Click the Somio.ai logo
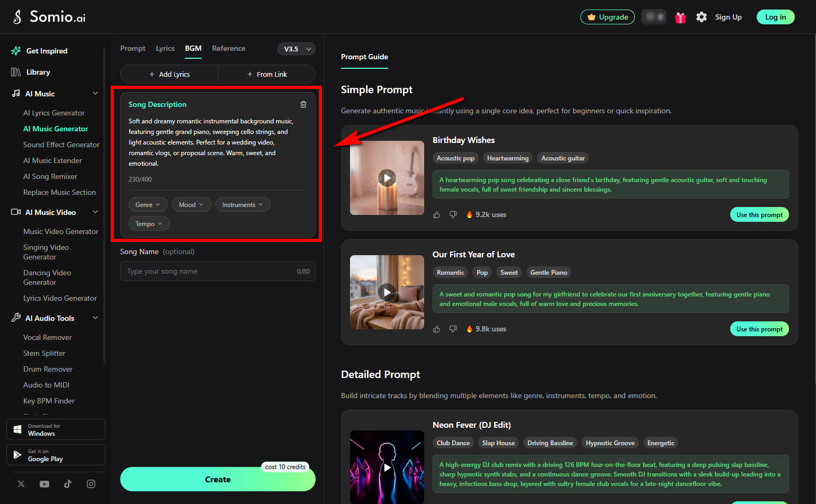This screenshot has width=816, height=504. [x=49, y=17]
